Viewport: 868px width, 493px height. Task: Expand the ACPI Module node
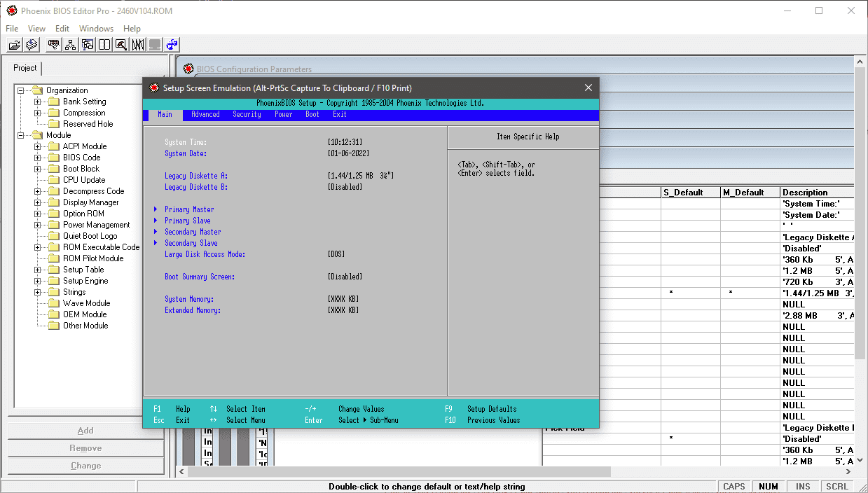pyautogui.click(x=38, y=146)
